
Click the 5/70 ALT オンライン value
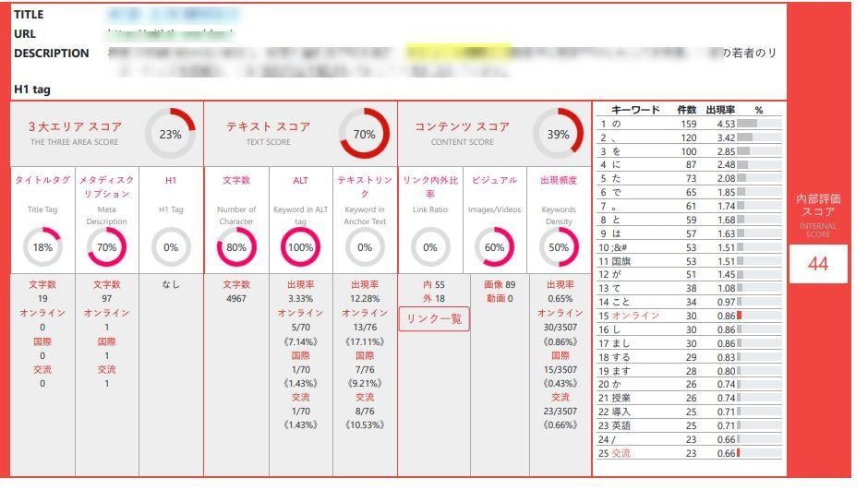(x=301, y=328)
